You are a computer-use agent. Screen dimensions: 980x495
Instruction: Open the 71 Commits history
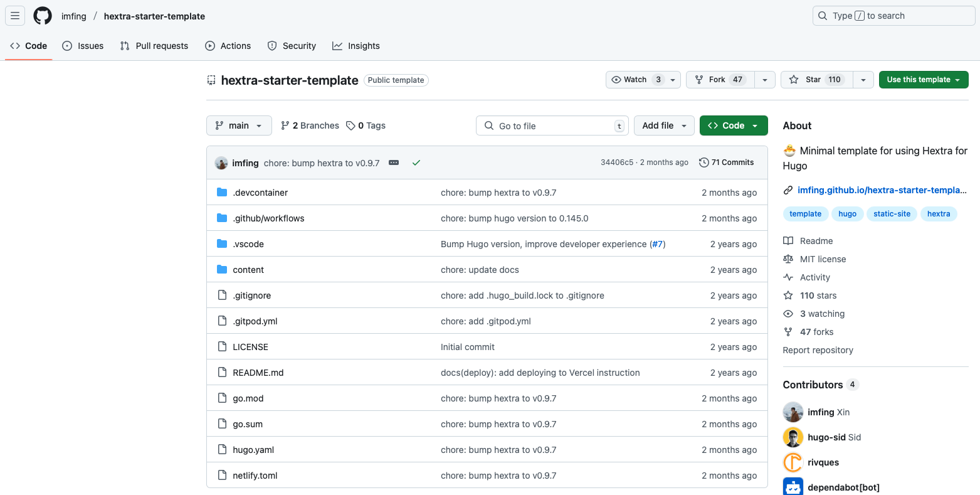[727, 162]
